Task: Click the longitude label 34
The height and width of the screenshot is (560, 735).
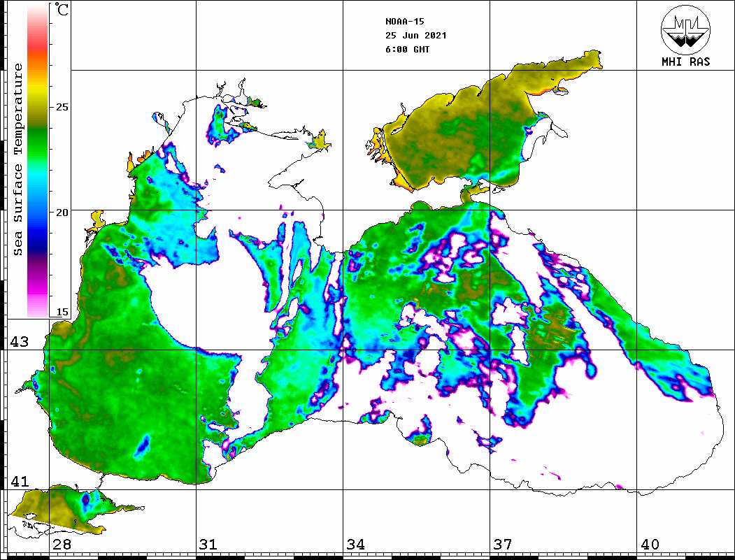Action: pos(356,545)
